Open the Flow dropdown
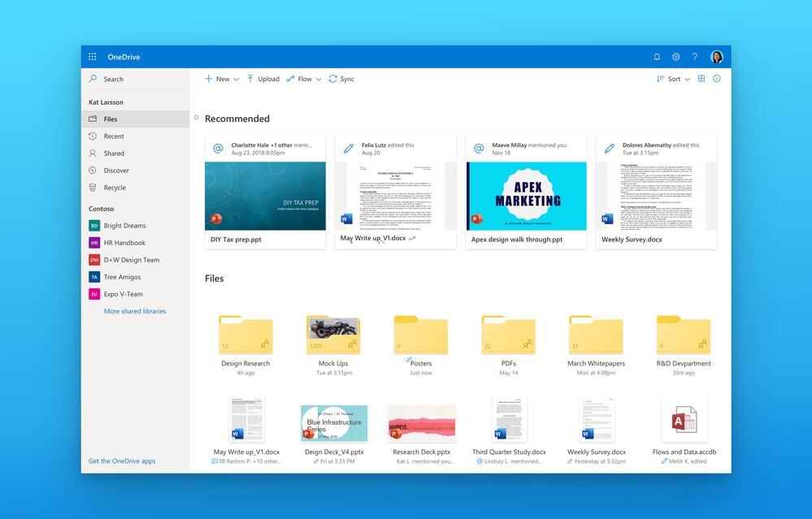The image size is (812, 519). [319, 79]
